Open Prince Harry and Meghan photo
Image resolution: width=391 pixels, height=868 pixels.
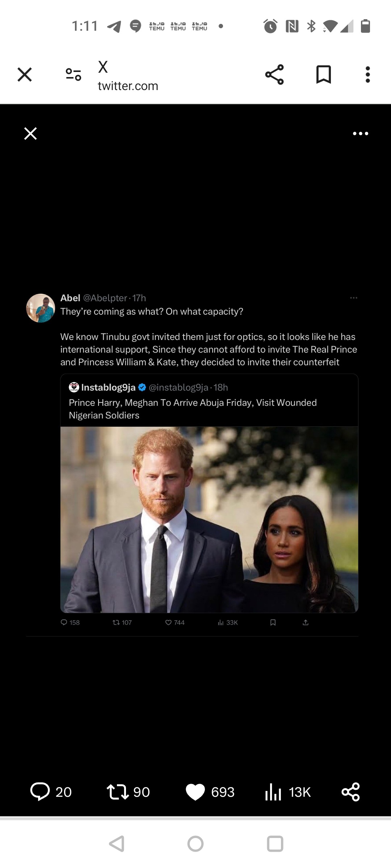pos(209,519)
